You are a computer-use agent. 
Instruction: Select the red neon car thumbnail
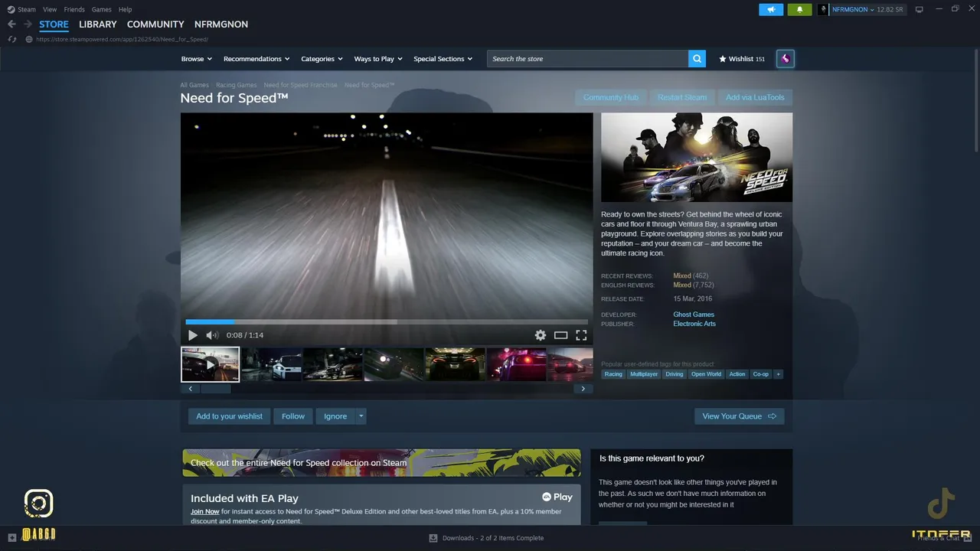[517, 364]
